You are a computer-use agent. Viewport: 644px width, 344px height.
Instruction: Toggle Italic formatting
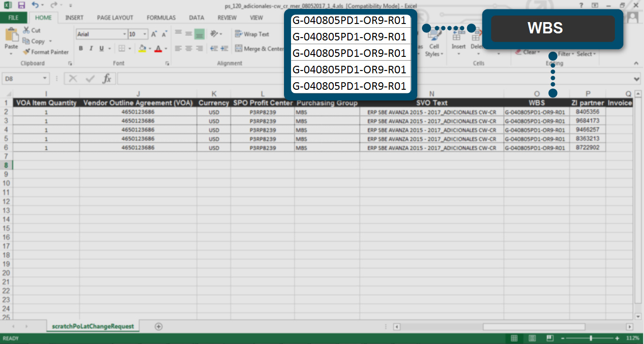[91, 48]
